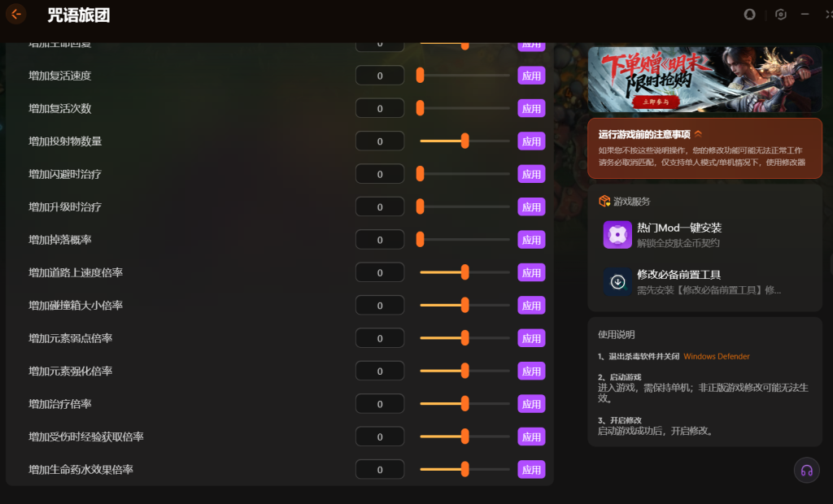Image resolution: width=833 pixels, height=504 pixels.
Task: Go back with the orange arrow icon
Action: [16, 15]
